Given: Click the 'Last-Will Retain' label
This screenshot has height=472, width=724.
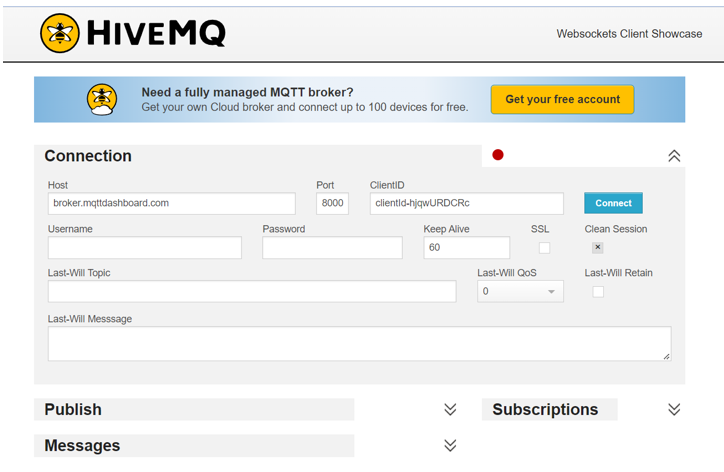Looking at the screenshot, I should coord(619,273).
